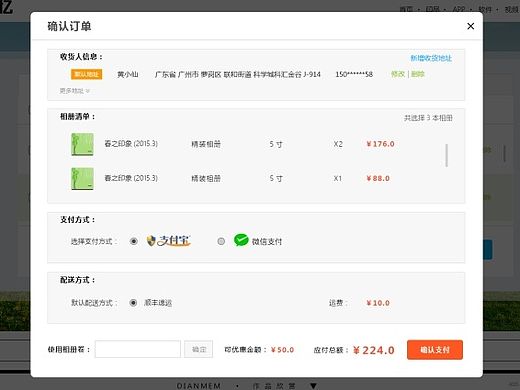The width and height of the screenshot is (520, 390).
Task: Select the 支付宝 payment radio button
Action: [134, 241]
